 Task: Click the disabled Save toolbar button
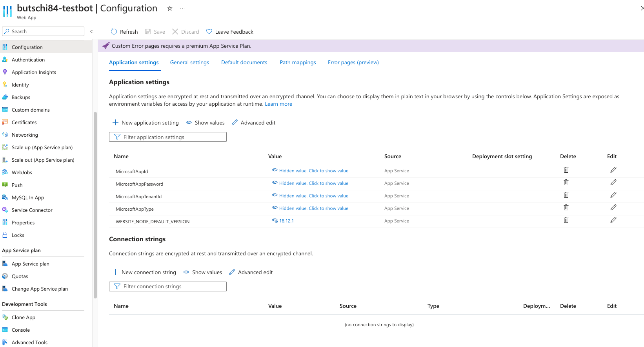155,32
